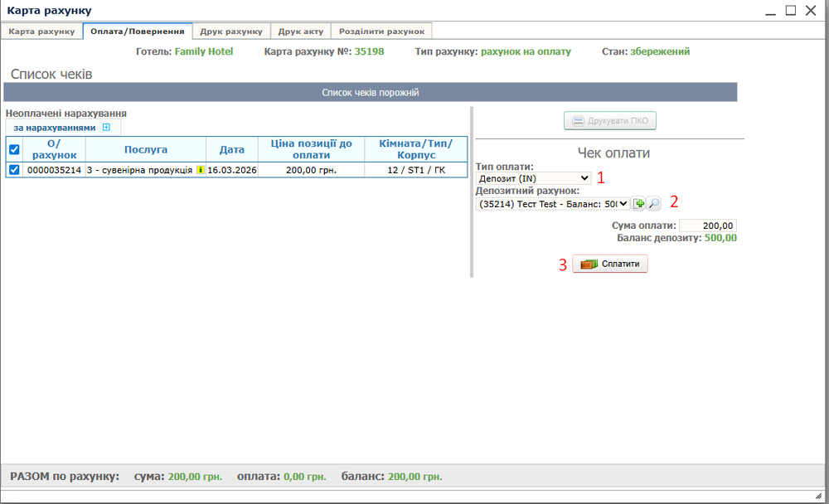Toggle the select-all checkbox in table header
Screen dimensions: 829x504
(13, 150)
